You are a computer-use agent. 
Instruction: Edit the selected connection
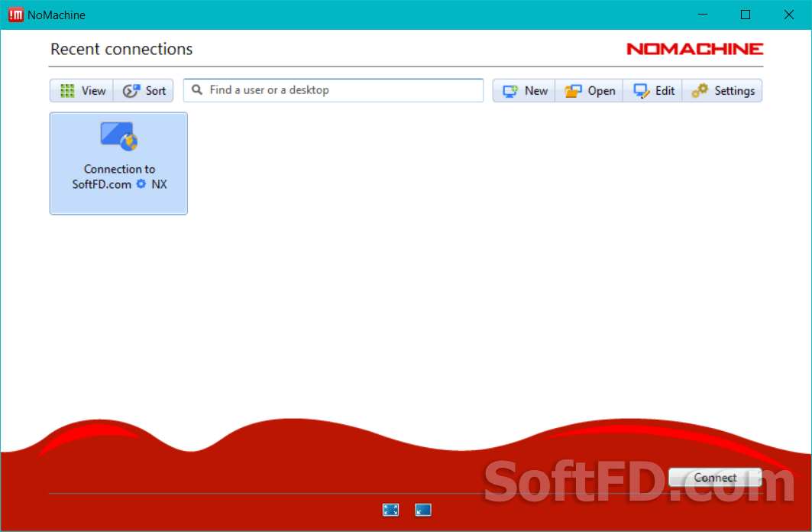click(653, 91)
